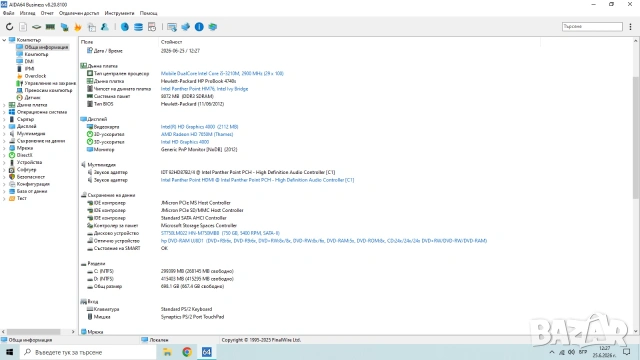This screenshot has height=360, width=640.
Task: Open the three-dot options menu icon
Action: tap(631, 27)
